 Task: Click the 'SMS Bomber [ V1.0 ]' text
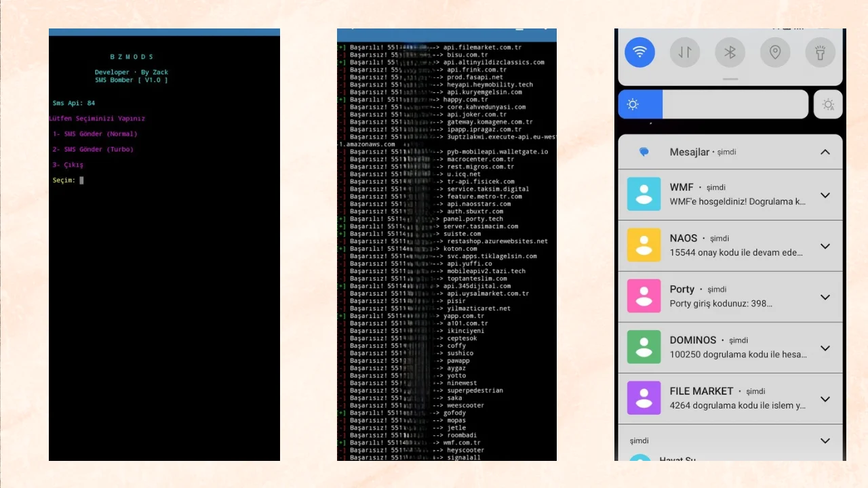[132, 80]
